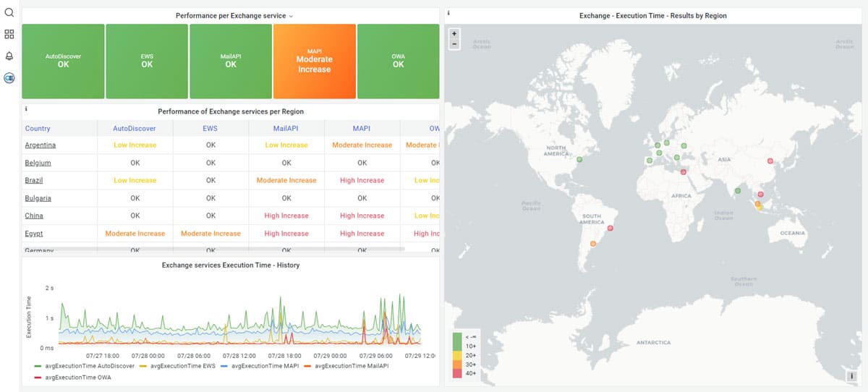Screen dimensions: 868x392
Task: Select the MAPI Moderate Increase tile
Action: [315, 61]
